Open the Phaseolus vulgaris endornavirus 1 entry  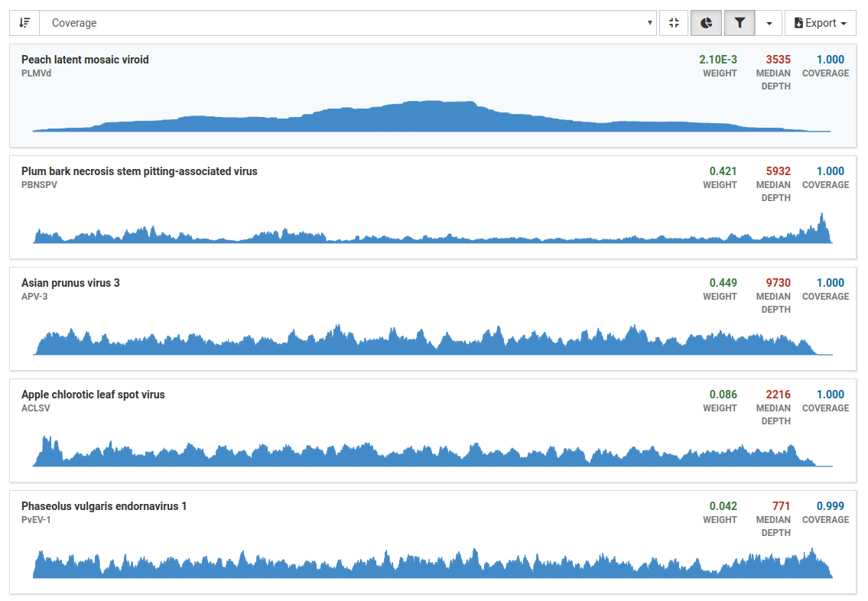(104, 506)
